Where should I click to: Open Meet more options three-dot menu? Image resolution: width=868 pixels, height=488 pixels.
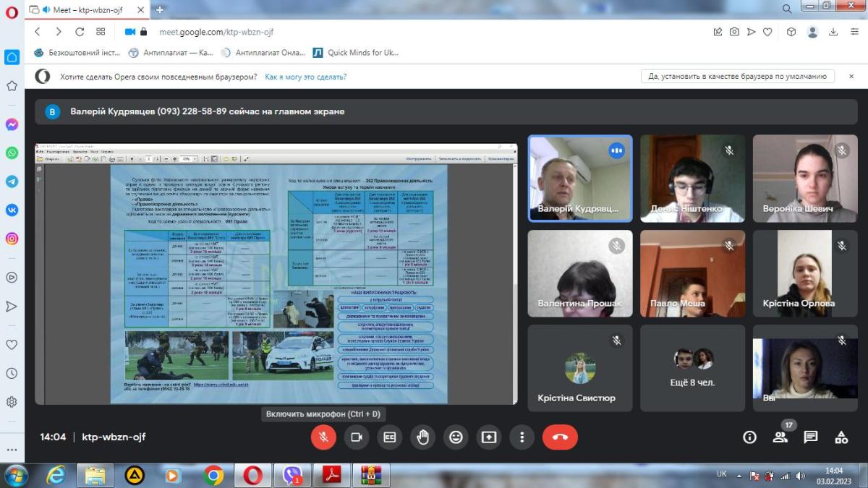[522, 437]
